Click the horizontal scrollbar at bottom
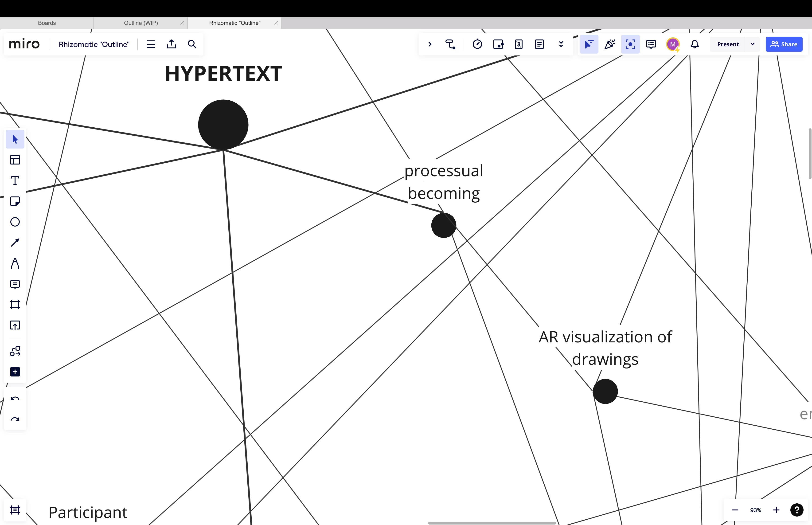The height and width of the screenshot is (525, 812). point(492,523)
